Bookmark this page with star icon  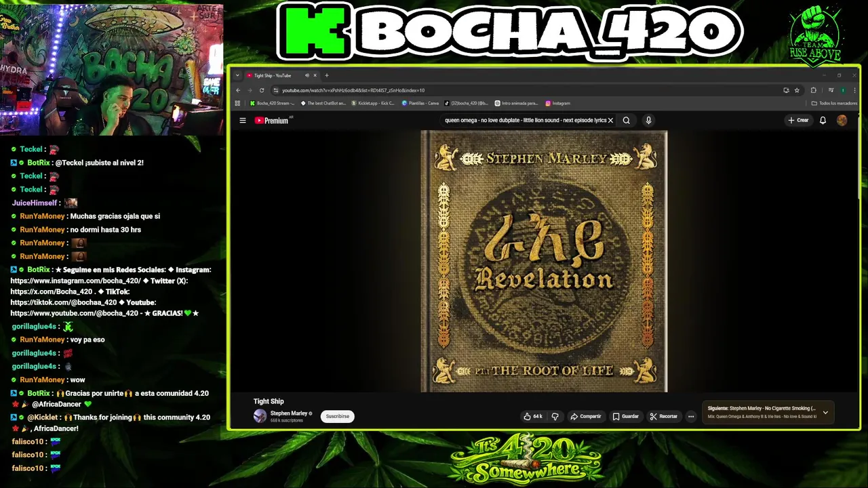(x=797, y=90)
